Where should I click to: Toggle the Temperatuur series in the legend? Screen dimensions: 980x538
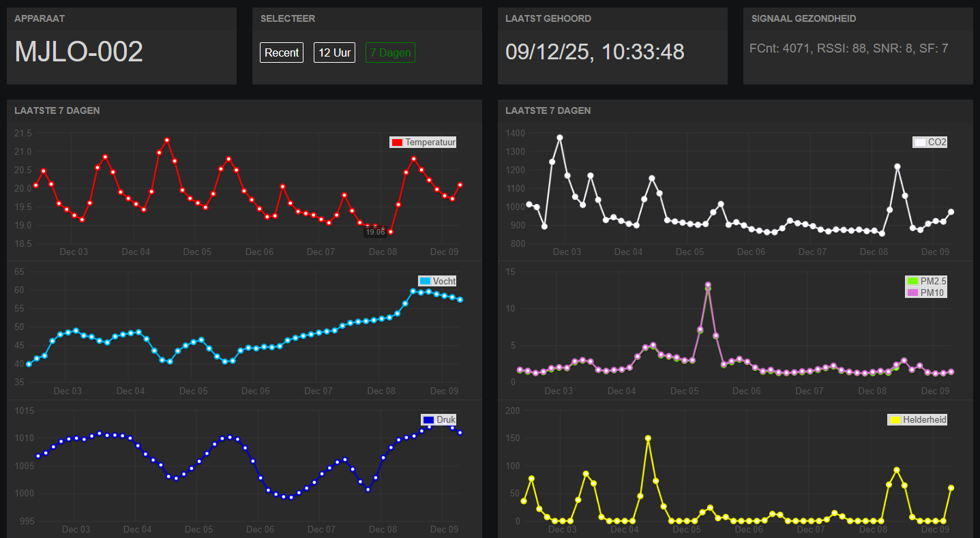pos(423,143)
